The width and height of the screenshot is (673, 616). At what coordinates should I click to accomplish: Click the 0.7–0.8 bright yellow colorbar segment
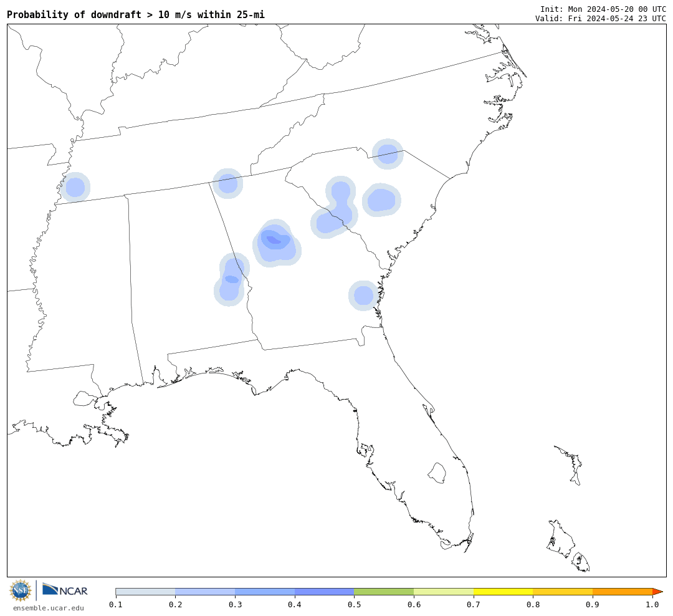point(504,592)
